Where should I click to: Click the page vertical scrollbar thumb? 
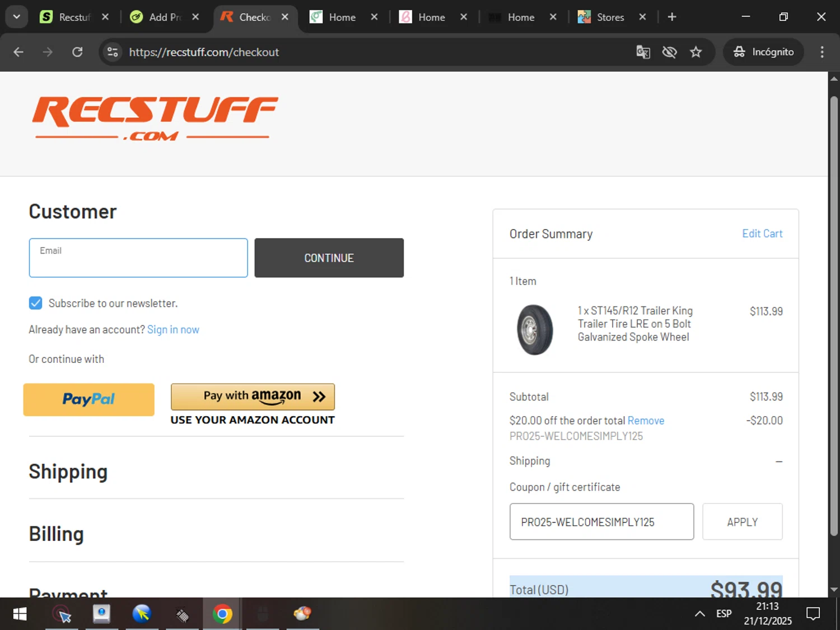click(834, 316)
